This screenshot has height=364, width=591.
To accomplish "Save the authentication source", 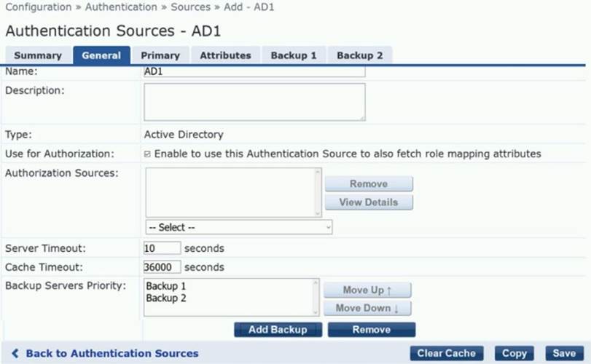I will pyautogui.click(x=564, y=353).
